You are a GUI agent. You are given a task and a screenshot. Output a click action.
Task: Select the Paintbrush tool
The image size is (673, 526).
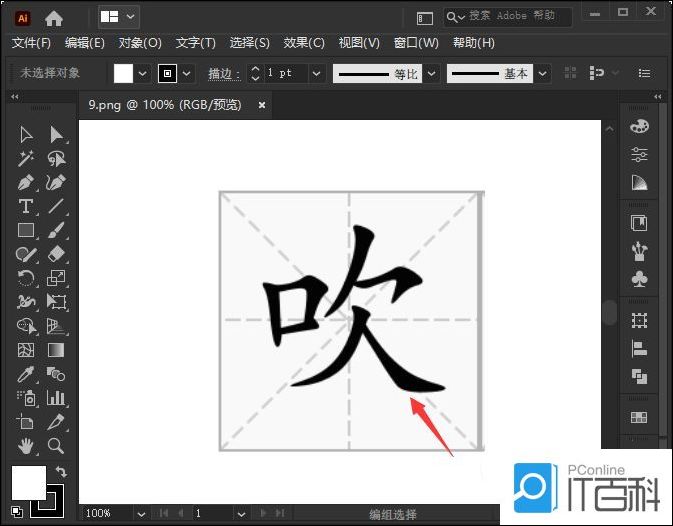pos(56,230)
